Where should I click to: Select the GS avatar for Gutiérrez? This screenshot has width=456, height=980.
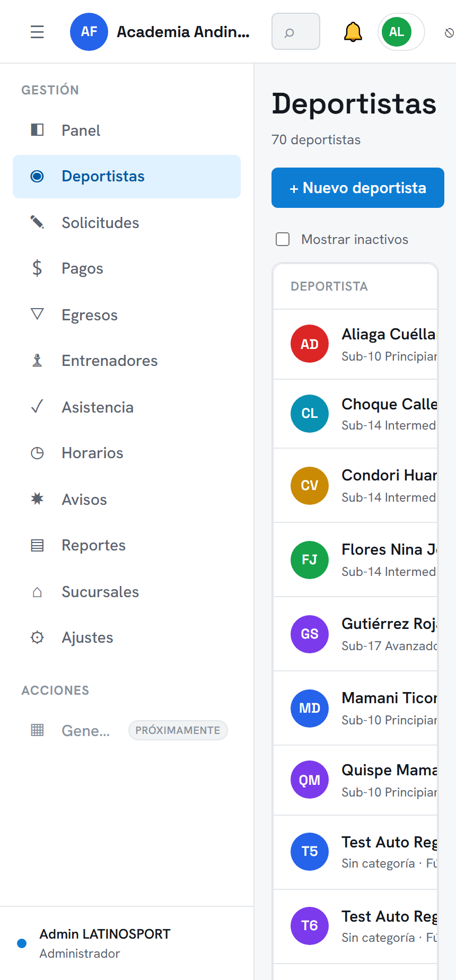(x=310, y=634)
